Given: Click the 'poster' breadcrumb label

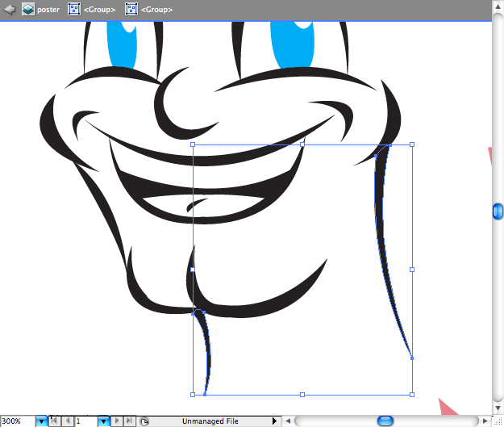Looking at the screenshot, I should [48, 10].
